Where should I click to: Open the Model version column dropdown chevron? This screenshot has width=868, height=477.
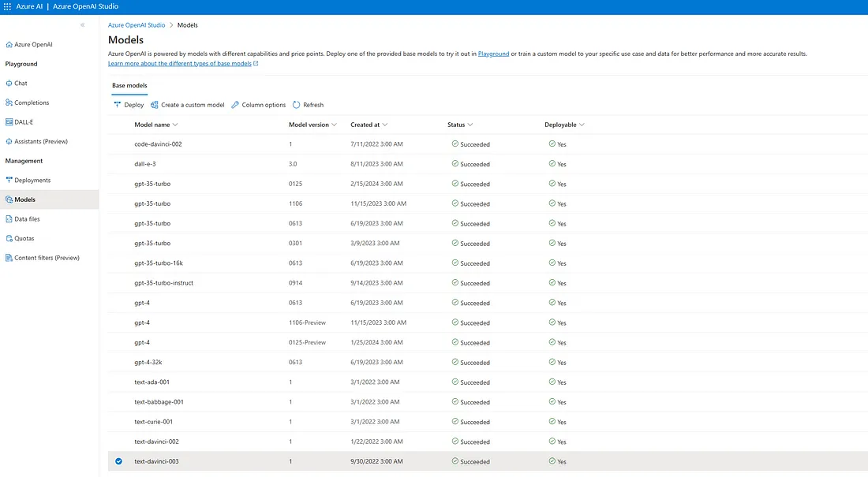(334, 125)
